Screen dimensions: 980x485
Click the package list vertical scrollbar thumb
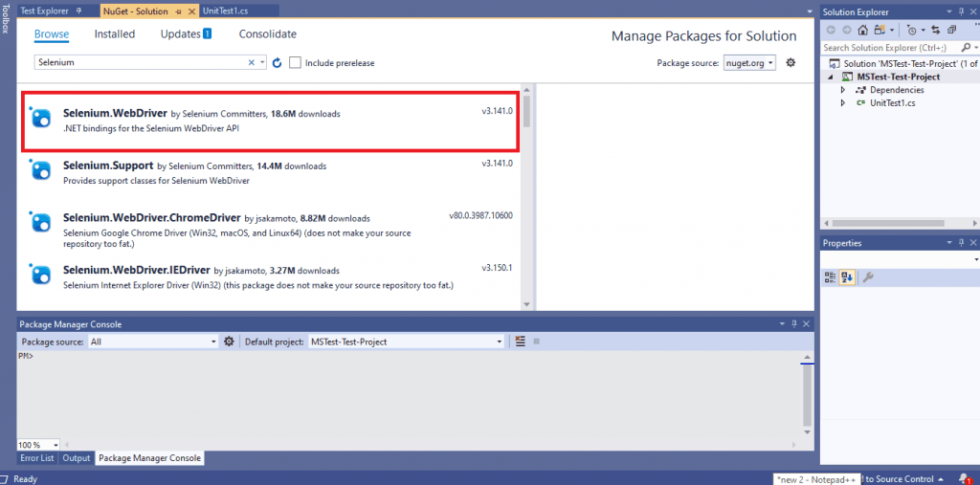click(526, 110)
